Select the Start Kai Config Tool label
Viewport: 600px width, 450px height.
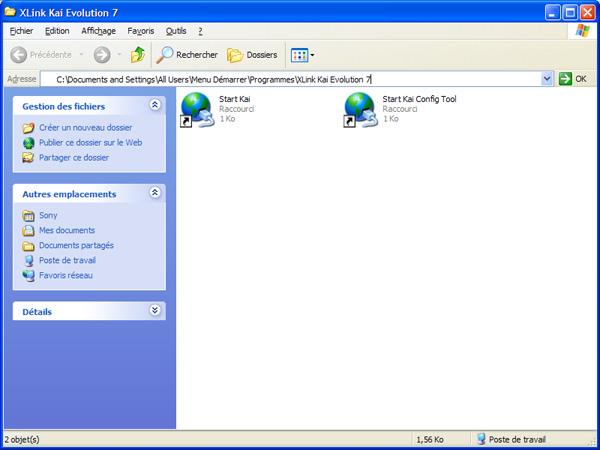pos(419,99)
